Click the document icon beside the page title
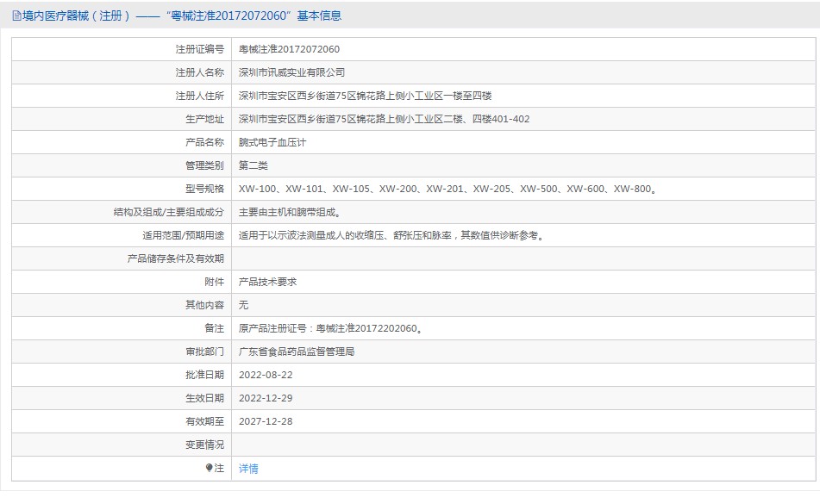The height and width of the screenshot is (504, 820). tap(16, 16)
